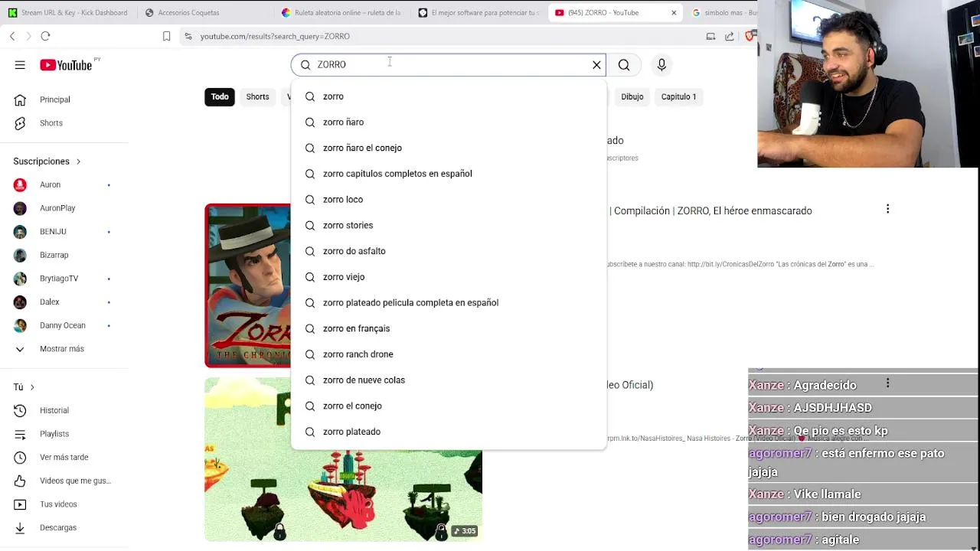Clear the search box with the X icon
The width and height of the screenshot is (980, 551).
[x=596, y=65]
